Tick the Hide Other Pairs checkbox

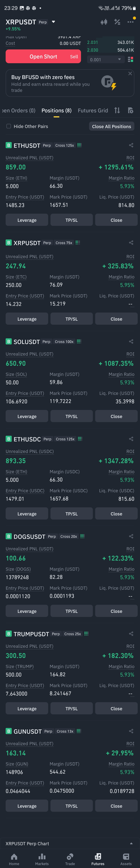pyautogui.click(x=9, y=126)
